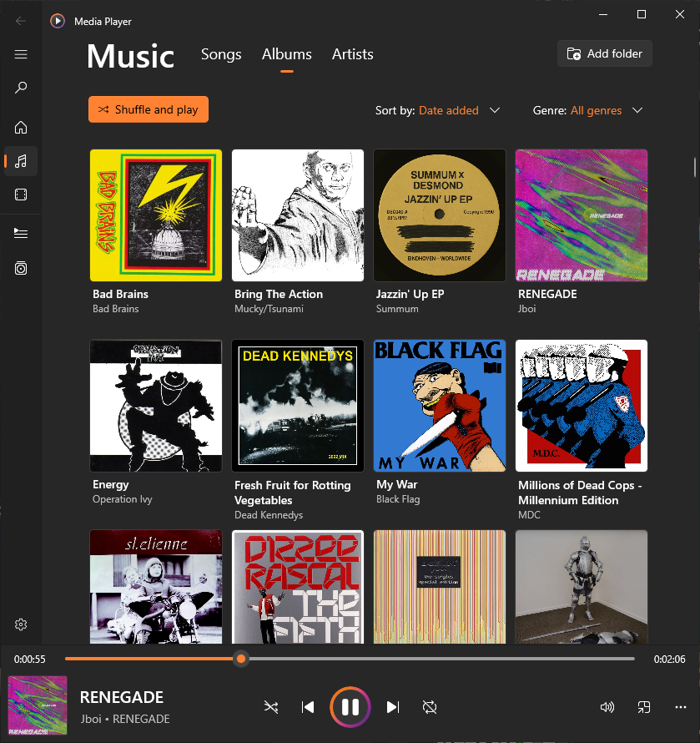Open the Genre All genres dropdown
The image size is (700, 743).
pos(587,110)
